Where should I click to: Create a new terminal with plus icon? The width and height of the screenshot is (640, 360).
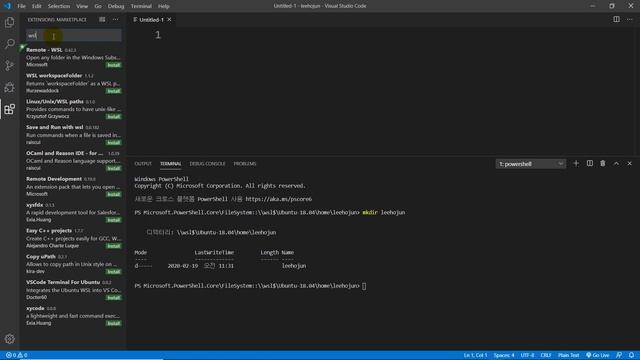coord(576,163)
